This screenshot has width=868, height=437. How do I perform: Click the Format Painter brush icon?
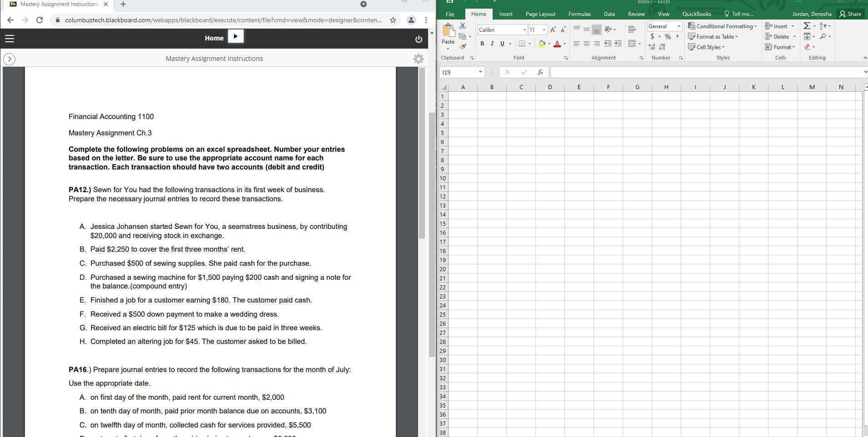coord(463,46)
